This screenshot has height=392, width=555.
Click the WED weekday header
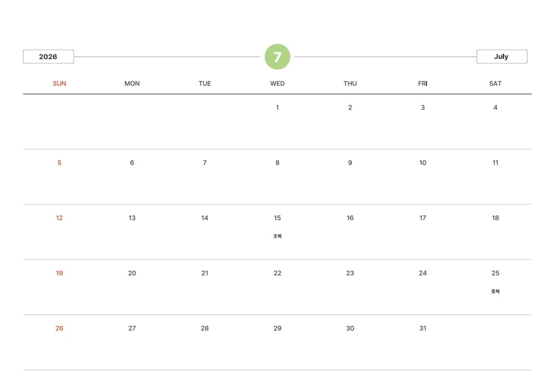pos(277,84)
